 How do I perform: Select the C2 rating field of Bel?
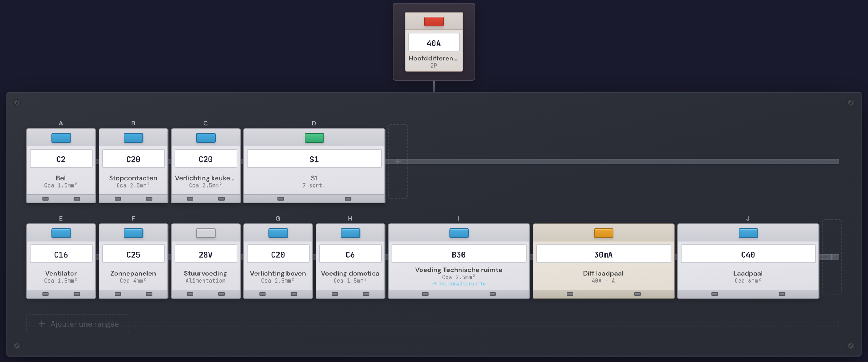(61, 159)
